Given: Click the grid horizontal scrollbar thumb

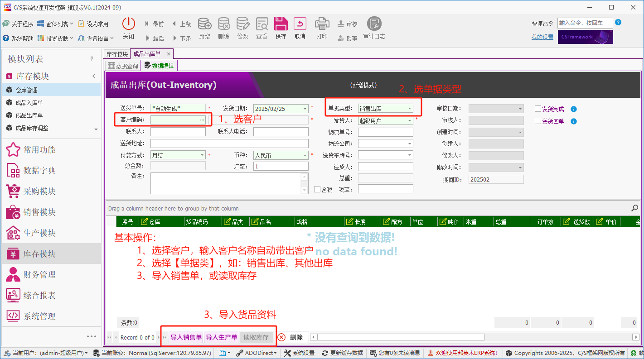Looking at the screenshot, I should (401, 337).
